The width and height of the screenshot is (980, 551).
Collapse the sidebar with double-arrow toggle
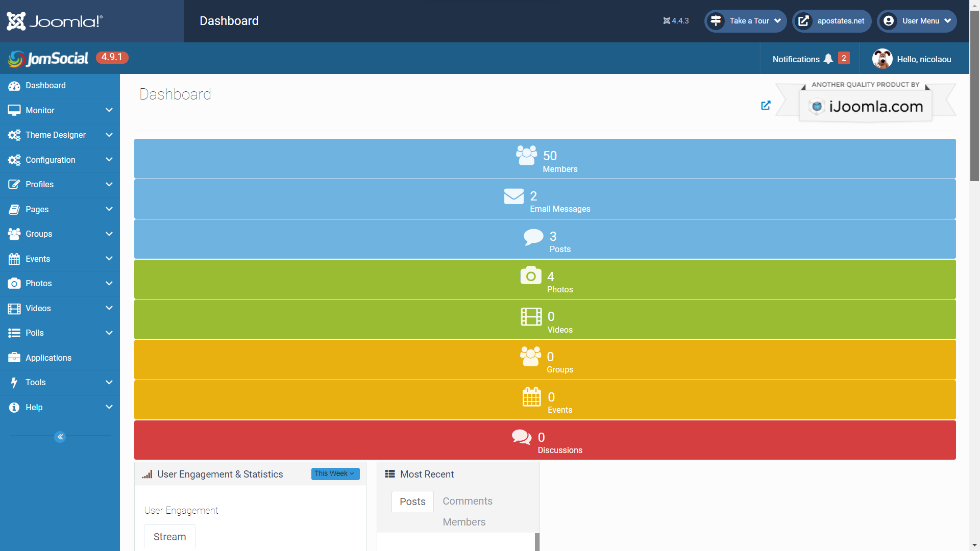point(60,437)
